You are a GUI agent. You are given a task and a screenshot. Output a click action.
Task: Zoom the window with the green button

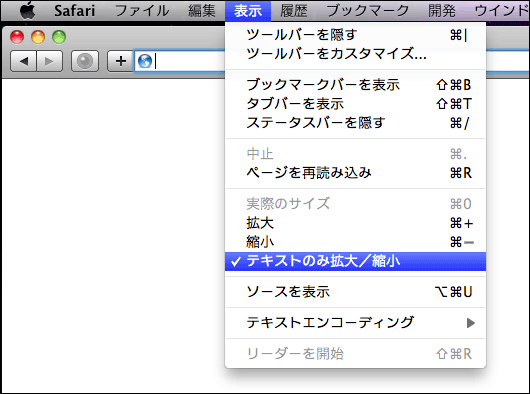[59, 37]
